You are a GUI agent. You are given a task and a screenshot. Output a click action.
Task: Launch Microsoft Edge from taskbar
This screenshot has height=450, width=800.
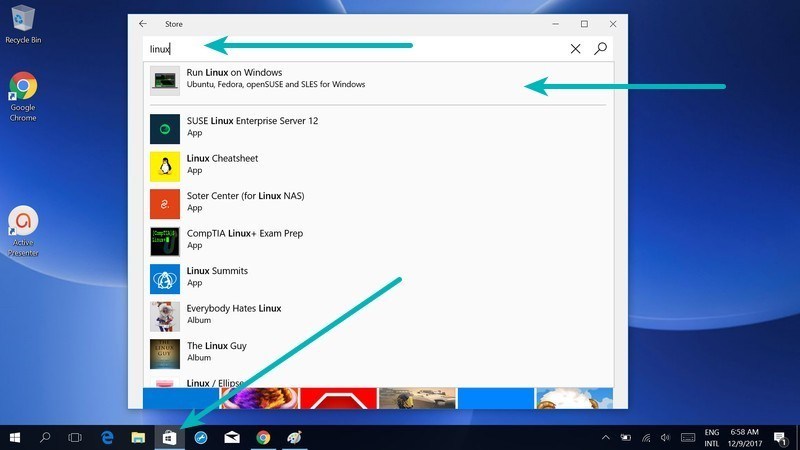[x=106, y=437]
